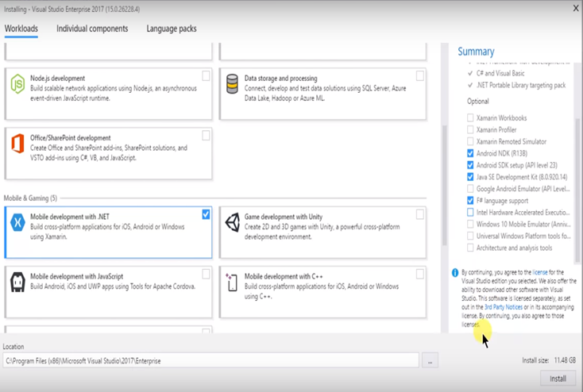583x392 pixels.
Task: Click the Install button
Action: (x=558, y=379)
